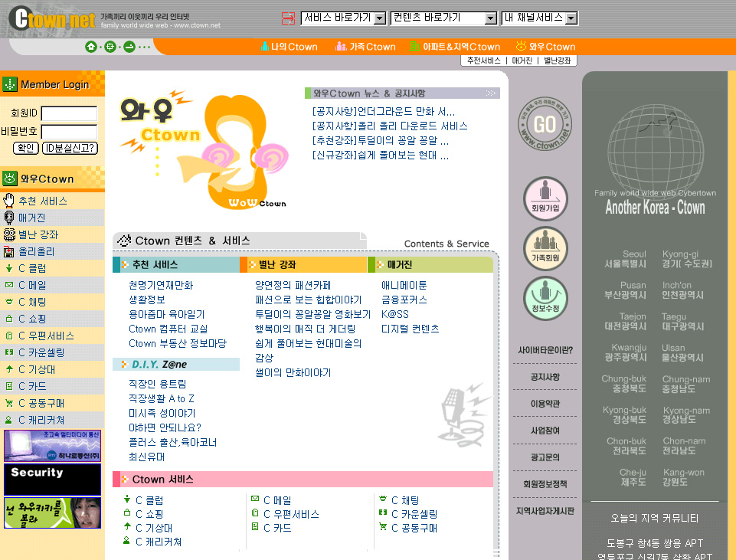Select the 아파트&지역Ctown nav tab
Image resolution: width=736 pixels, height=560 pixels.
455,47
